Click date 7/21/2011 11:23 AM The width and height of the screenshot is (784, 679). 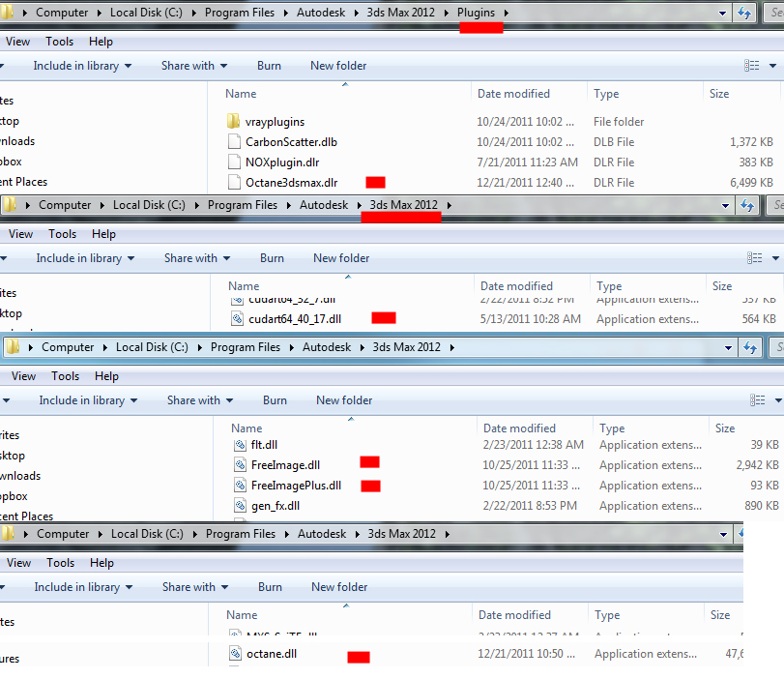point(528,162)
